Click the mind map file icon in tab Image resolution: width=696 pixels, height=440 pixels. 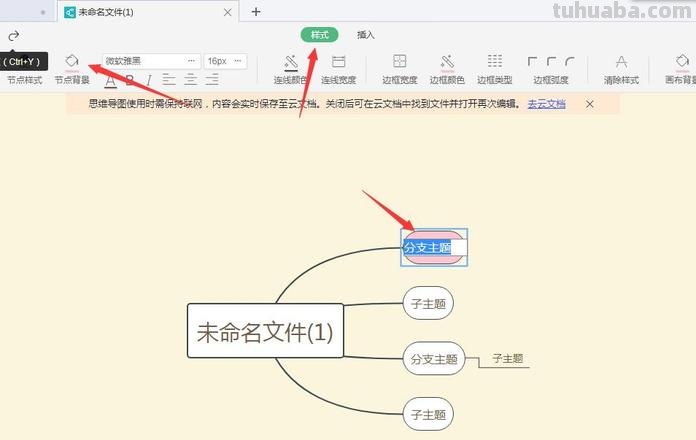(70, 12)
